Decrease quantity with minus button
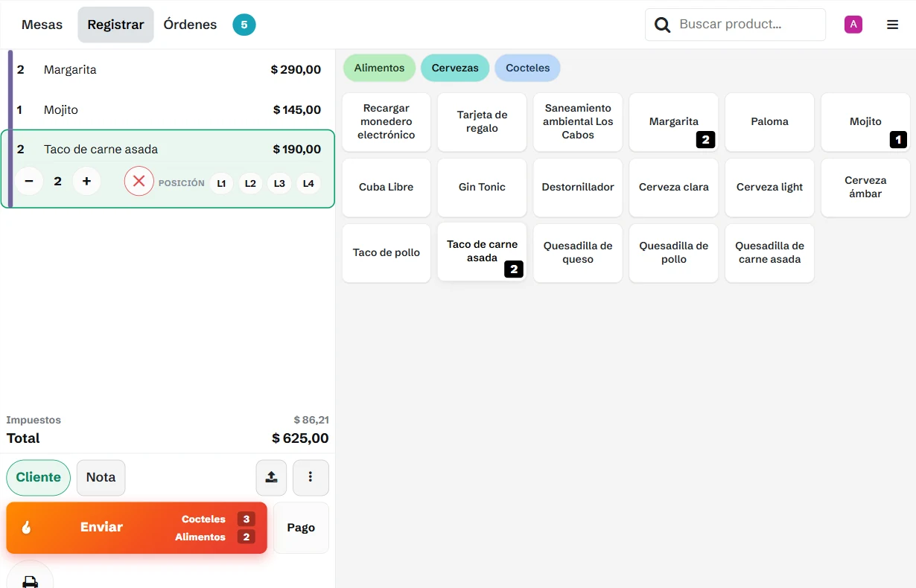Viewport: 916px width, 588px height. click(x=29, y=181)
